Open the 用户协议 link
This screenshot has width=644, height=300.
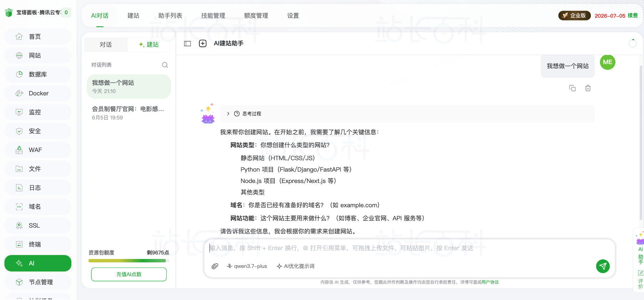pos(490,282)
